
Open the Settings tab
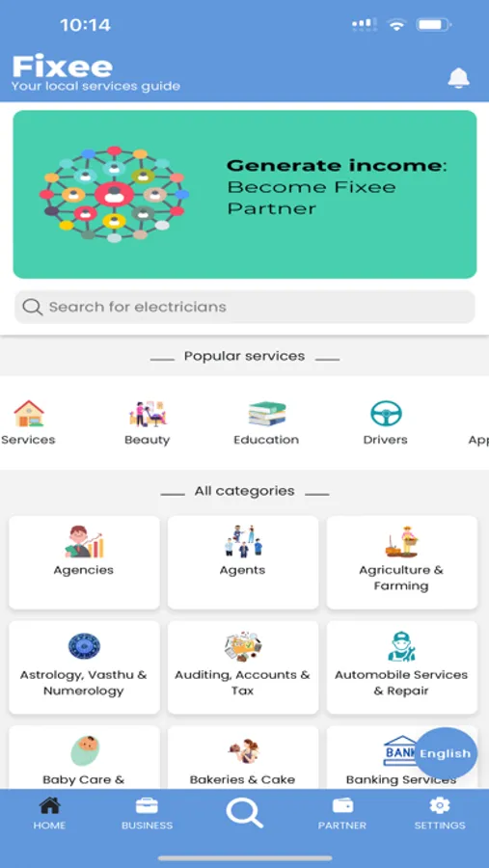pyautogui.click(x=440, y=813)
